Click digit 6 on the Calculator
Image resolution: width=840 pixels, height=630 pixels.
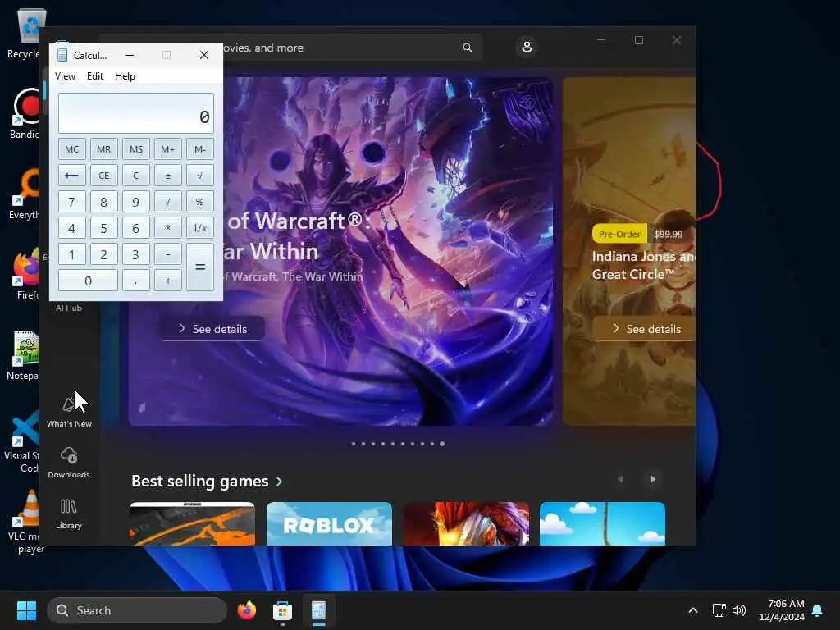[x=136, y=228]
